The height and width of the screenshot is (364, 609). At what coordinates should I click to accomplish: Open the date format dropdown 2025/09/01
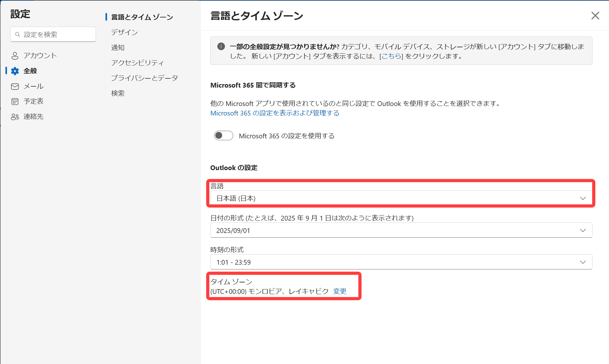401,230
